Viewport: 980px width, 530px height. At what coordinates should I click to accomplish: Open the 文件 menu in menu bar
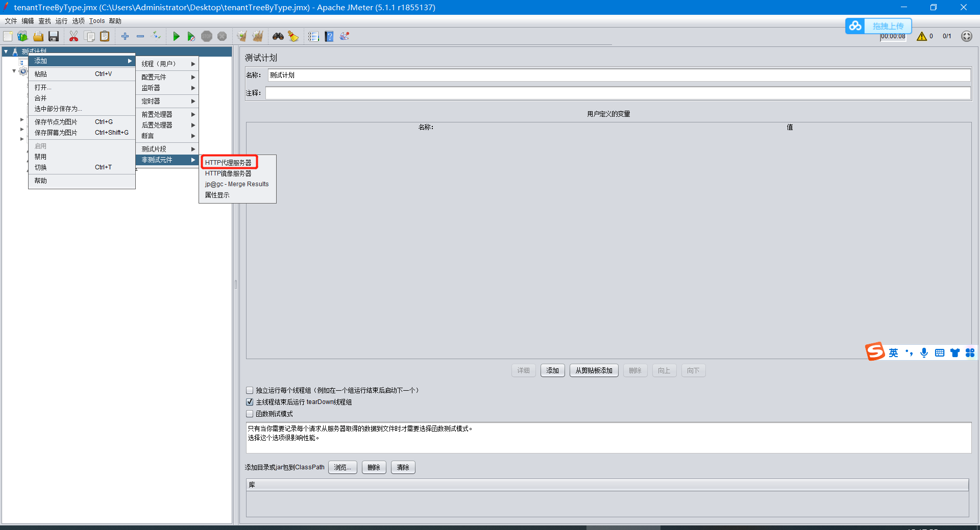[11, 21]
